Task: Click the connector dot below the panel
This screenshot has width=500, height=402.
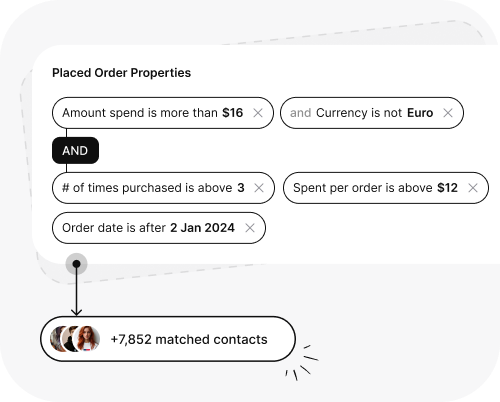Action: click(x=76, y=264)
